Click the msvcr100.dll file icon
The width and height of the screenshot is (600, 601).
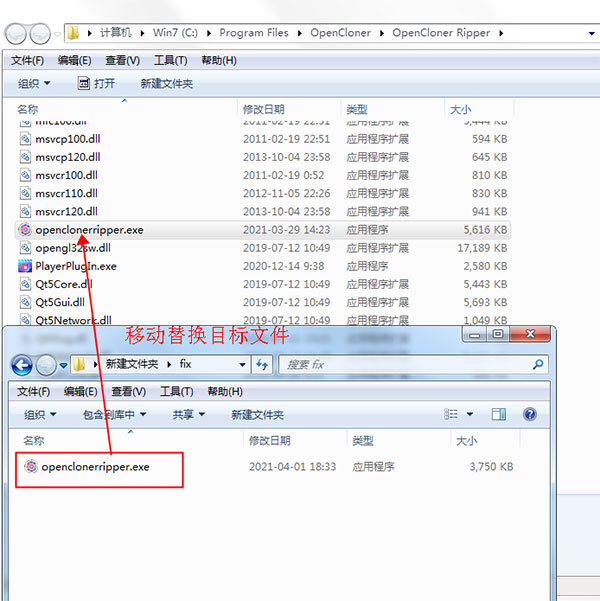pyautogui.click(x=25, y=175)
